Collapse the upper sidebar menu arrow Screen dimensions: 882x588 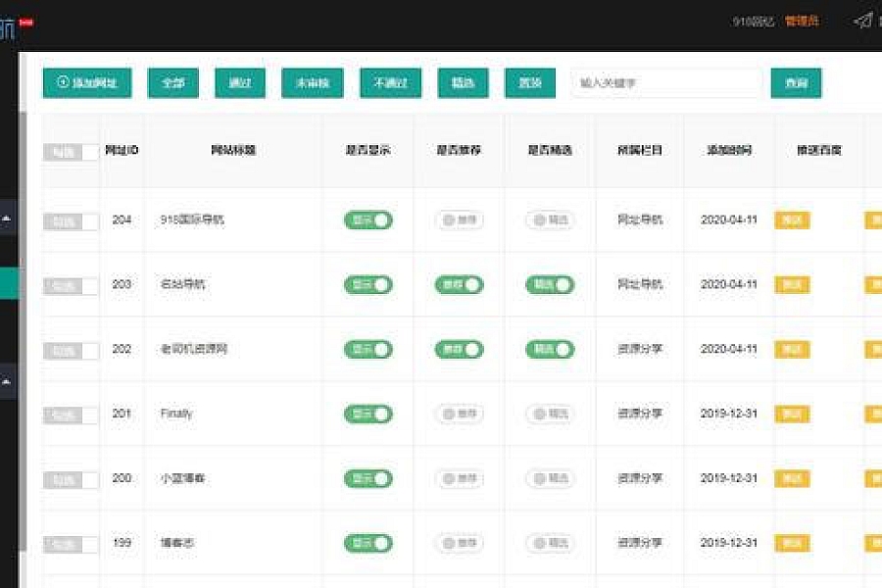point(7,218)
